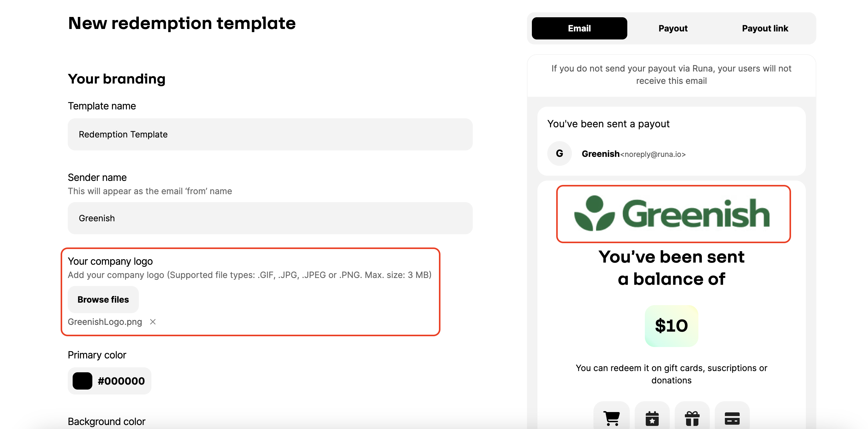
Task: Remove the GreenishLogo.png uploaded file
Action: tap(153, 322)
